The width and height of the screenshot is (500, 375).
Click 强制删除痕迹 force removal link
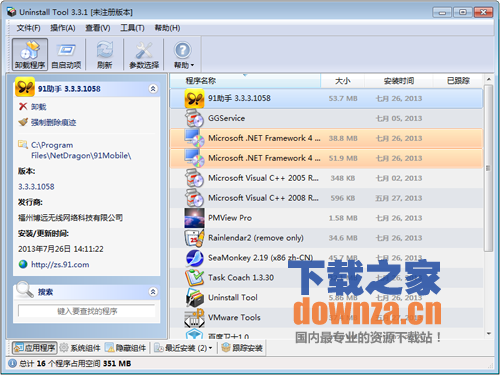(47, 122)
